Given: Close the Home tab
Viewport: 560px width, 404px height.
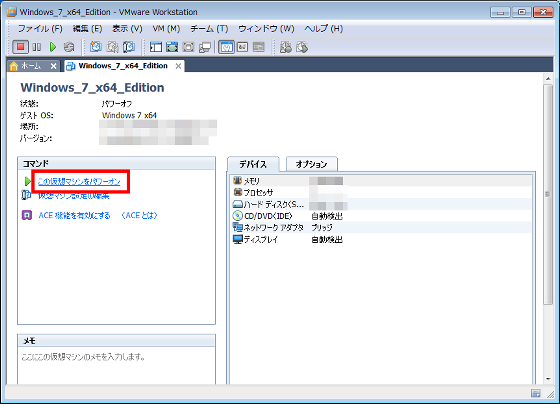Looking at the screenshot, I should pos(53,66).
